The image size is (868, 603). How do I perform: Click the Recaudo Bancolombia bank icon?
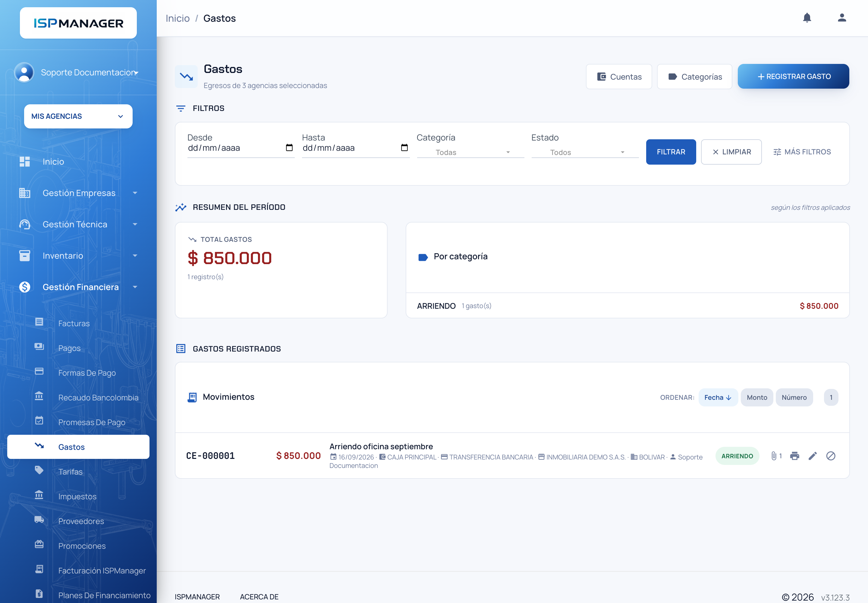click(39, 396)
